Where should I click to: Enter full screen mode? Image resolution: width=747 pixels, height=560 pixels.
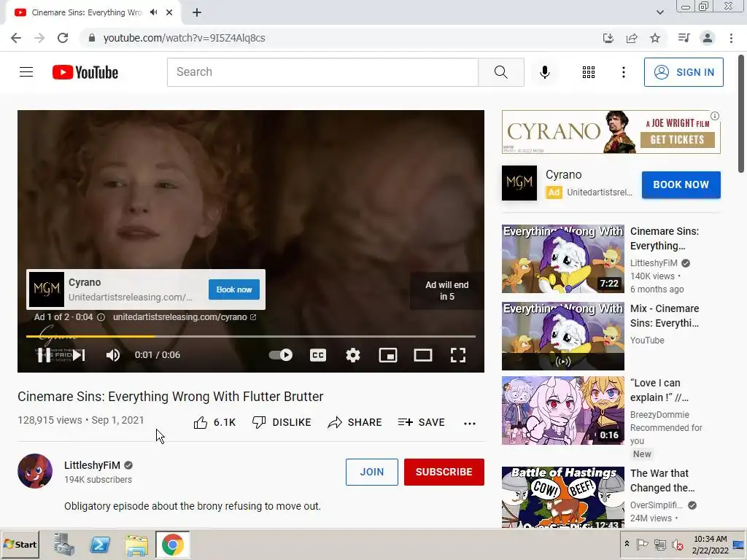click(458, 355)
